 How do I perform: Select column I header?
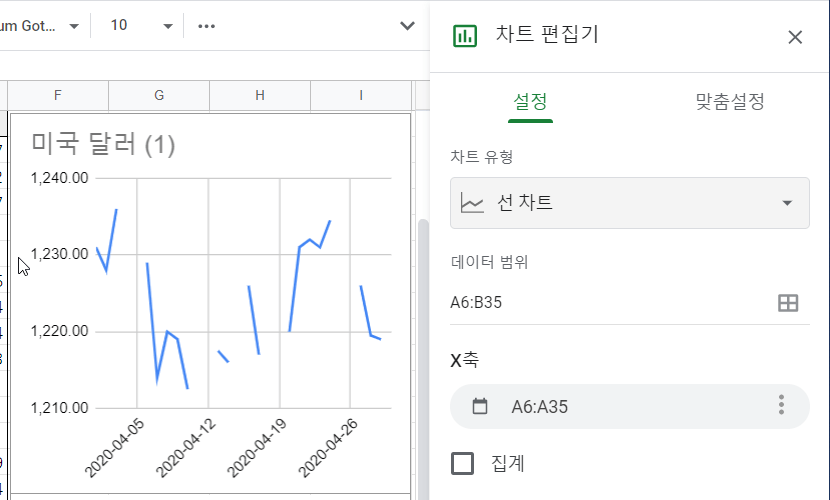(360, 95)
